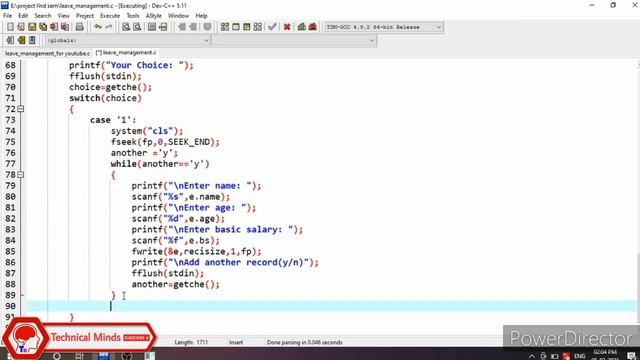Click the Goto Bookmarks icon
640x360 pixels.
pos(32,40)
